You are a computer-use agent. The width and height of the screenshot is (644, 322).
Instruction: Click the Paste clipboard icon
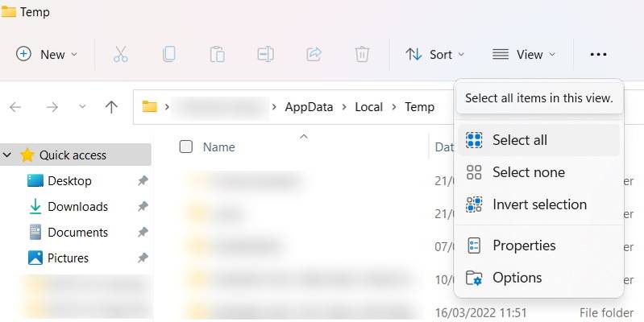coord(217,54)
